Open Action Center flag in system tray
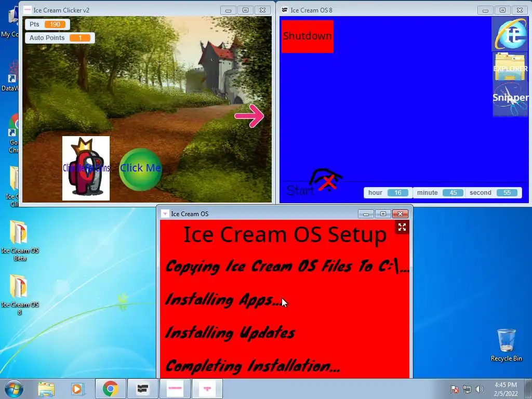Screen dimensions: 532x399 coord(454,389)
